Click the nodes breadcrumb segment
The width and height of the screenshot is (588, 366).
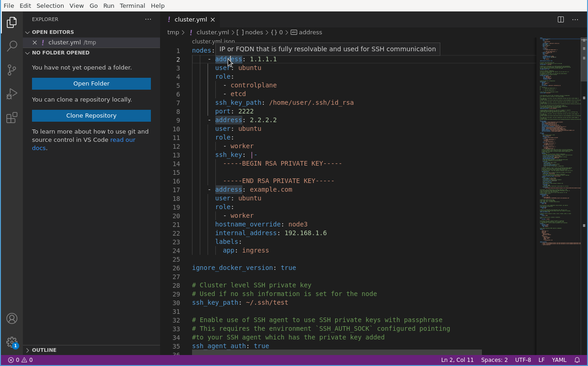(x=250, y=32)
